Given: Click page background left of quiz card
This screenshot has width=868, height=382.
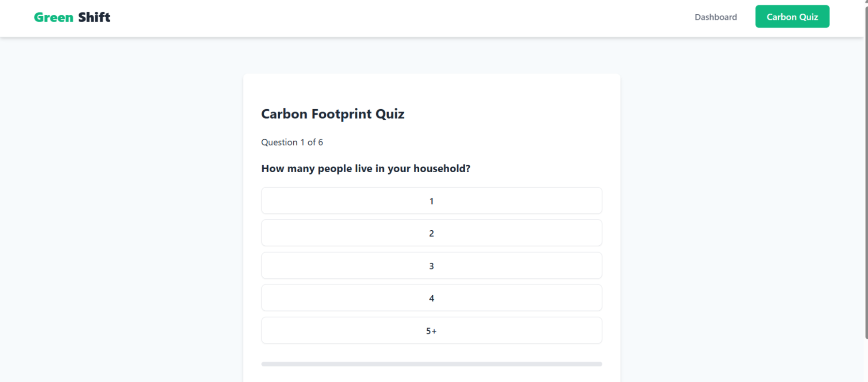Looking at the screenshot, I should [x=125, y=209].
